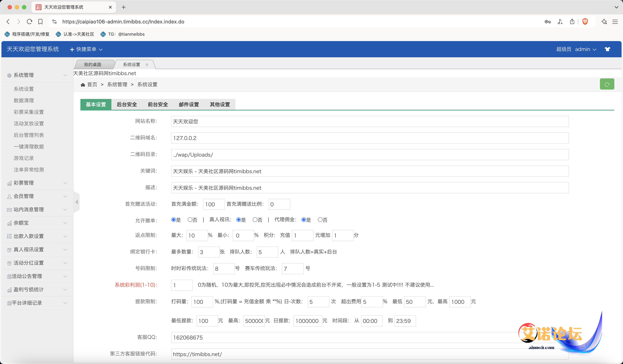
Task: Click the bookmark icon in toolbar
Action: click(x=40, y=21)
